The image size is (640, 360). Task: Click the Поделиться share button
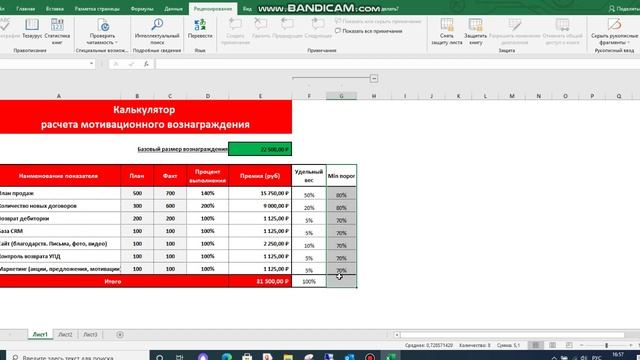tap(624, 9)
